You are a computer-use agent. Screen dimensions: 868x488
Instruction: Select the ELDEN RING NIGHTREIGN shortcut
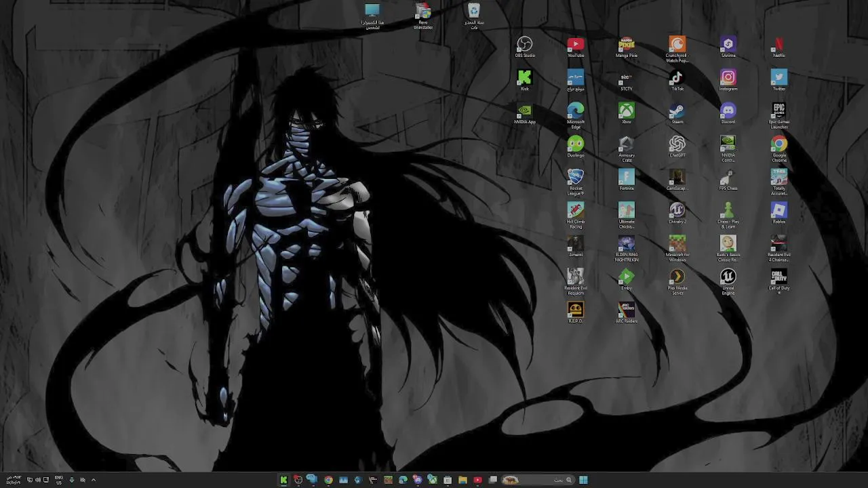(627, 249)
